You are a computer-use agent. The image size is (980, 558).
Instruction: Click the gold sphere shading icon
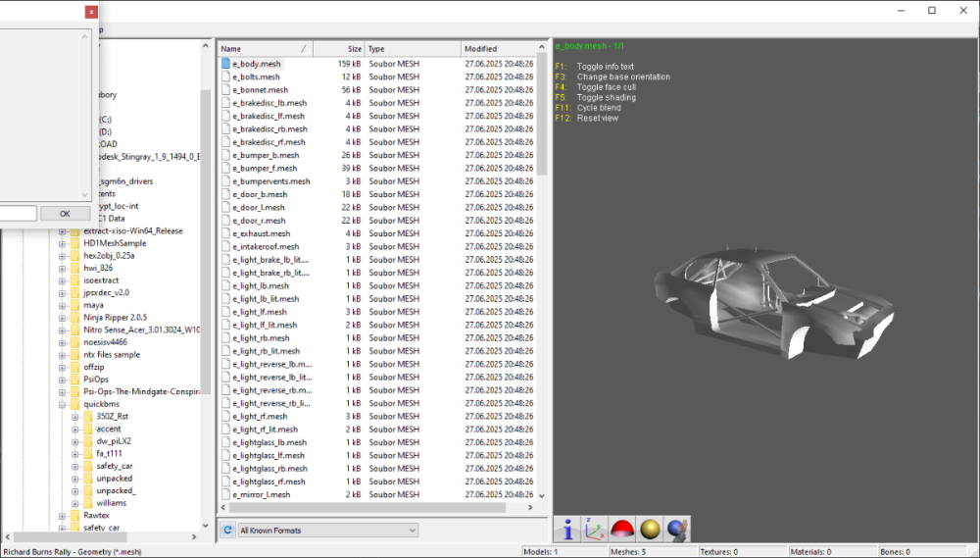pyautogui.click(x=650, y=530)
